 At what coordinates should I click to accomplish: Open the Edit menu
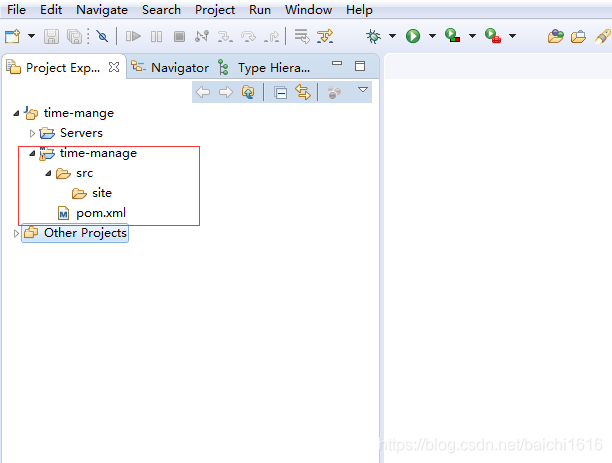(x=51, y=9)
